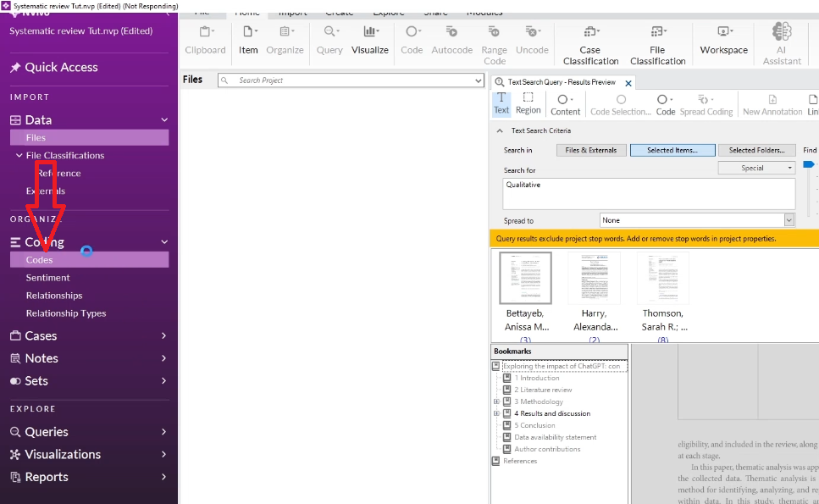Collapse the Coding section in sidebar
The width and height of the screenshot is (819, 504).
tap(164, 241)
